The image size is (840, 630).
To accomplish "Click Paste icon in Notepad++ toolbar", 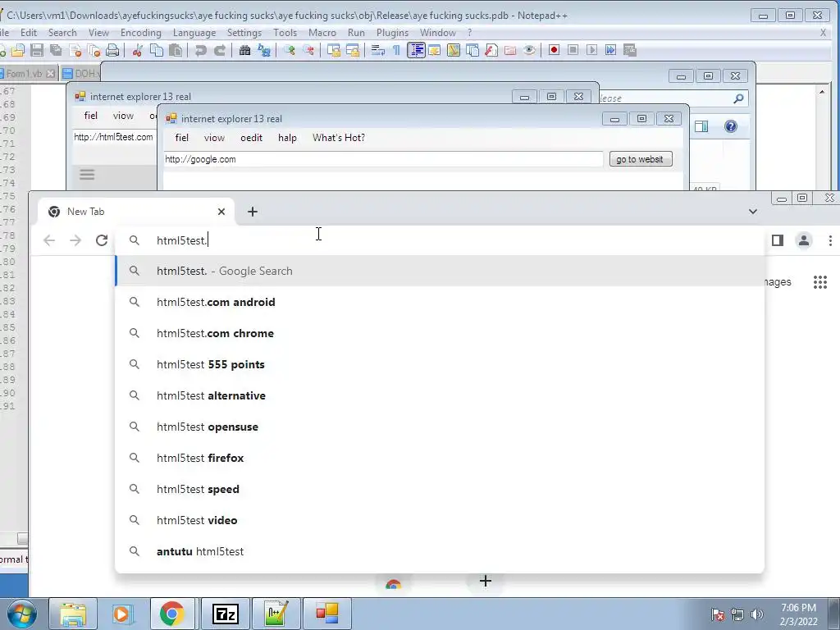I will click(x=176, y=50).
